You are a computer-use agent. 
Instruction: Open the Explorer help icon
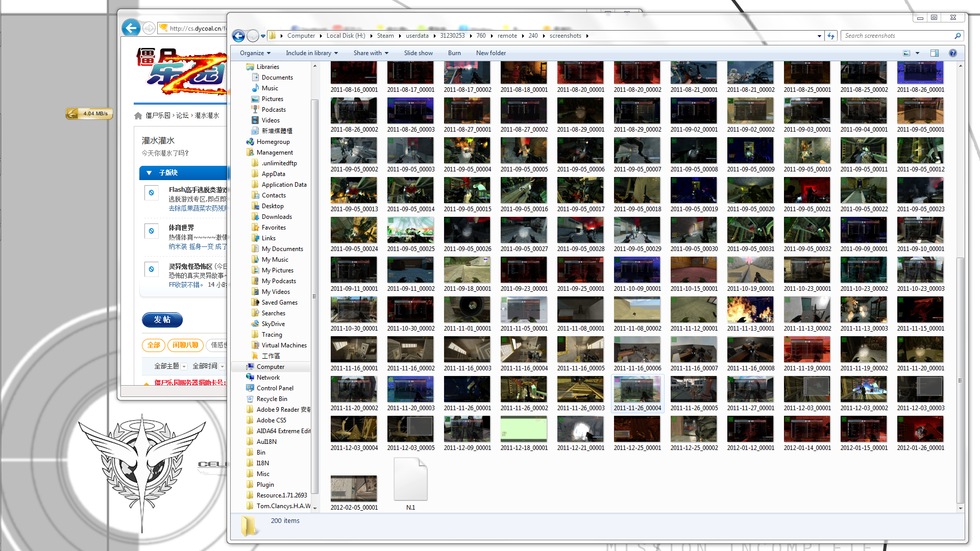pos(952,53)
